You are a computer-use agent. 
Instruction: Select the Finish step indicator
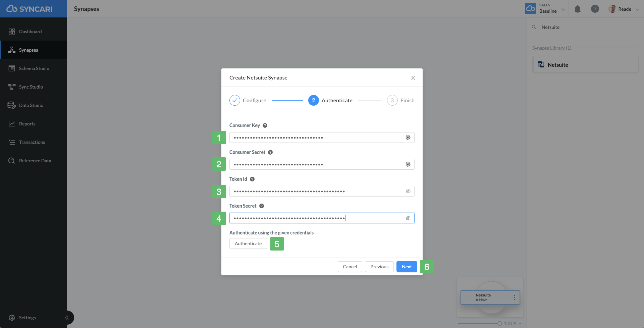[401, 100]
